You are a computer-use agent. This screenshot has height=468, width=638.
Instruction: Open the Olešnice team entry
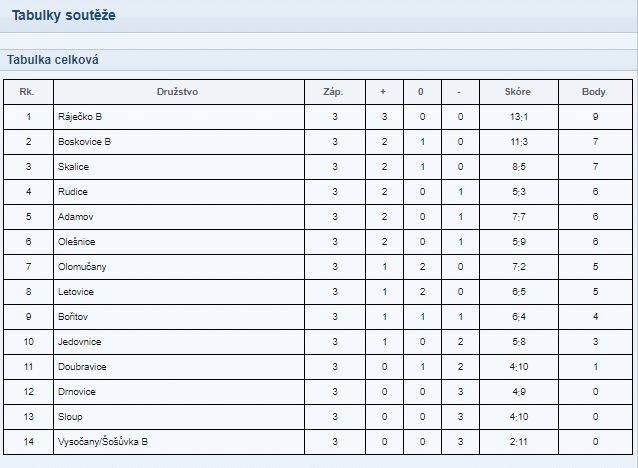tap(76, 242)
